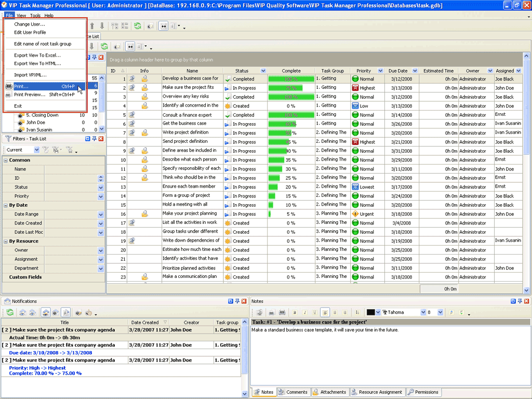Collapse the Common filter section
The image size is (532, 399).
click(x=6, y=160)
